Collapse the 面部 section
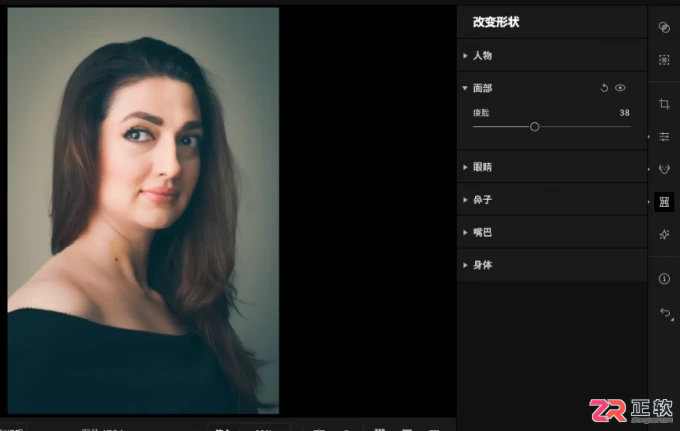 [465, 88]
